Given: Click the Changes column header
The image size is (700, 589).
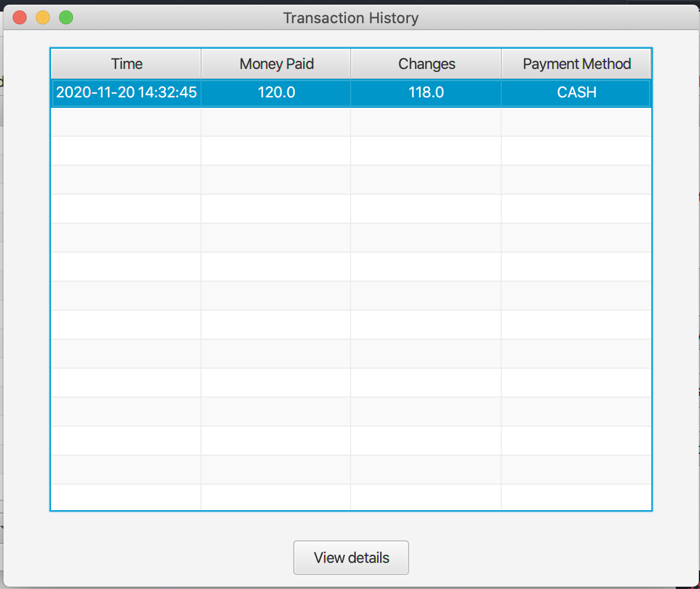Looking at the screenshot, I should click(x=425, y=63).
